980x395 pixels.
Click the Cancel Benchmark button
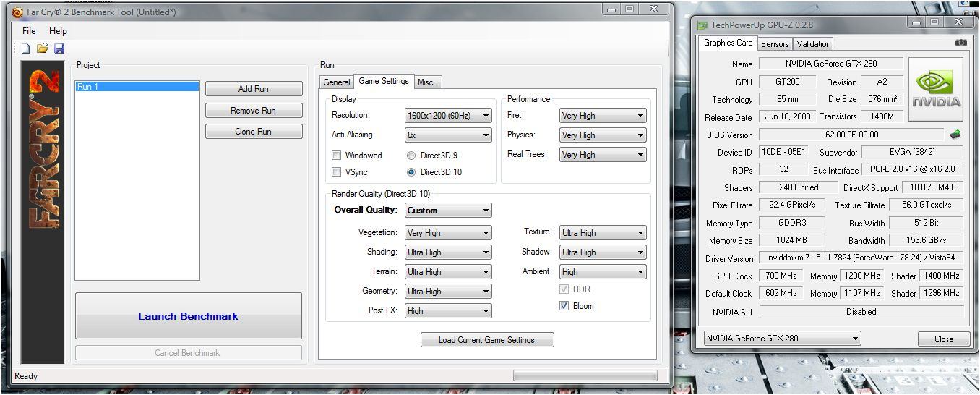point(189,353)
